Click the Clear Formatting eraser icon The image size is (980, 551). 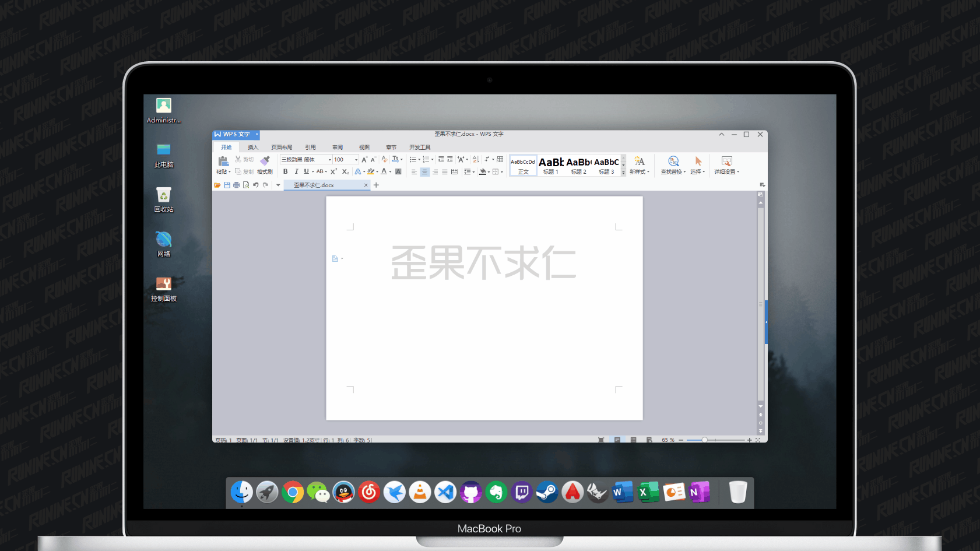384,159
